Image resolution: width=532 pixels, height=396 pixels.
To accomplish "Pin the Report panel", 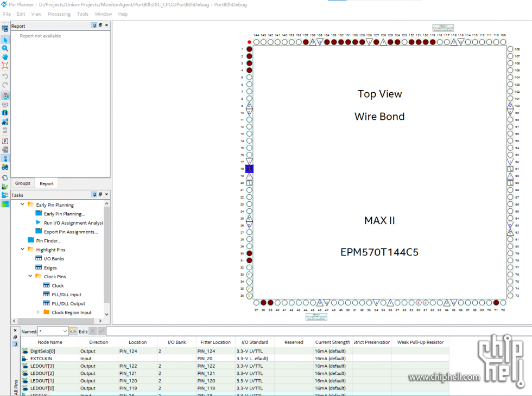I will 94,25.
